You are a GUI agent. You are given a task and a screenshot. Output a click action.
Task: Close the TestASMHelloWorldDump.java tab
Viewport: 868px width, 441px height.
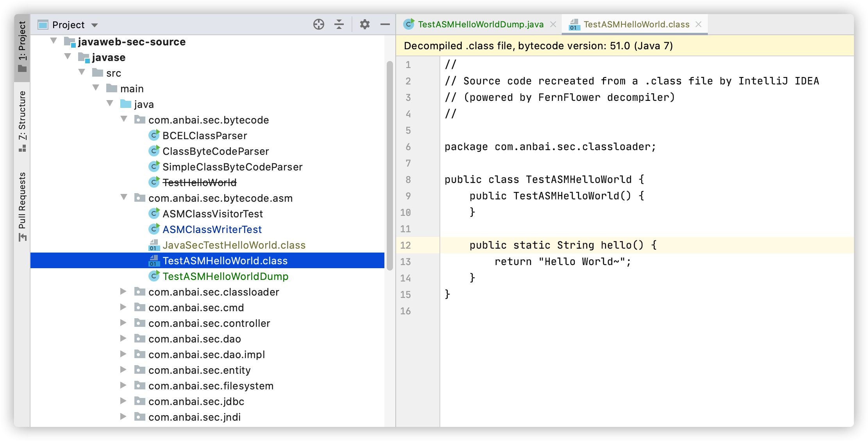point(553,25)
